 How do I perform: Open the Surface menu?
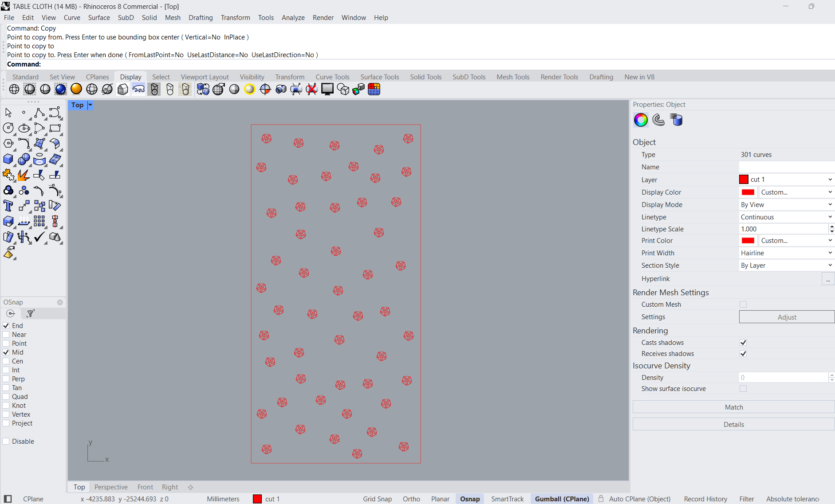click(x=98, y=18)
